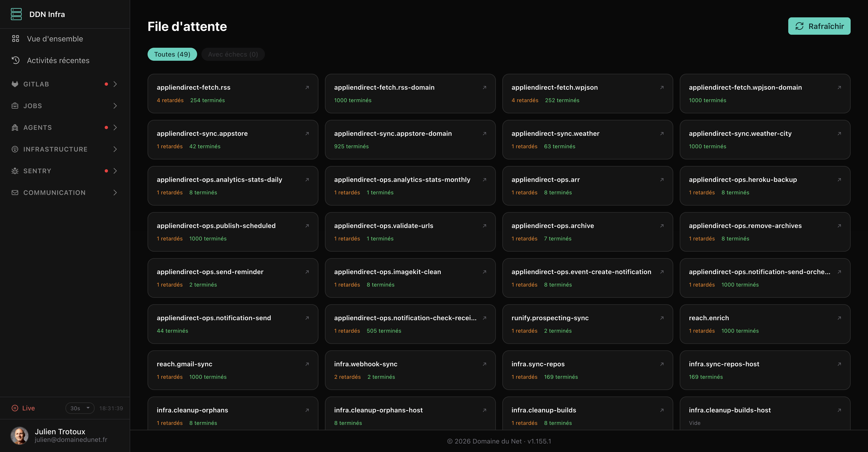Open the reach.enrich queue card
The width and height of the screenshot is (868, 452).
765,324
